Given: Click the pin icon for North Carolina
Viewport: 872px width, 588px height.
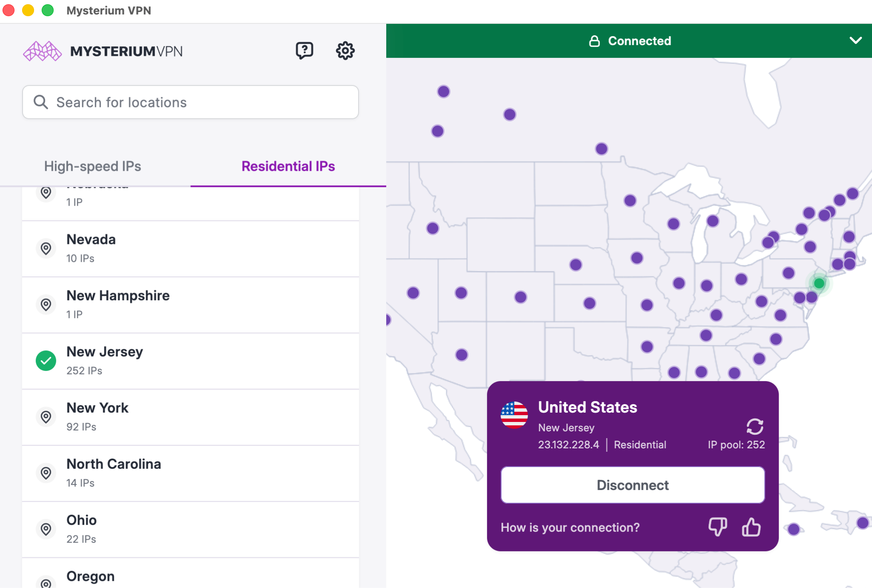Looking at the screenshot, I should pos(46,473).
